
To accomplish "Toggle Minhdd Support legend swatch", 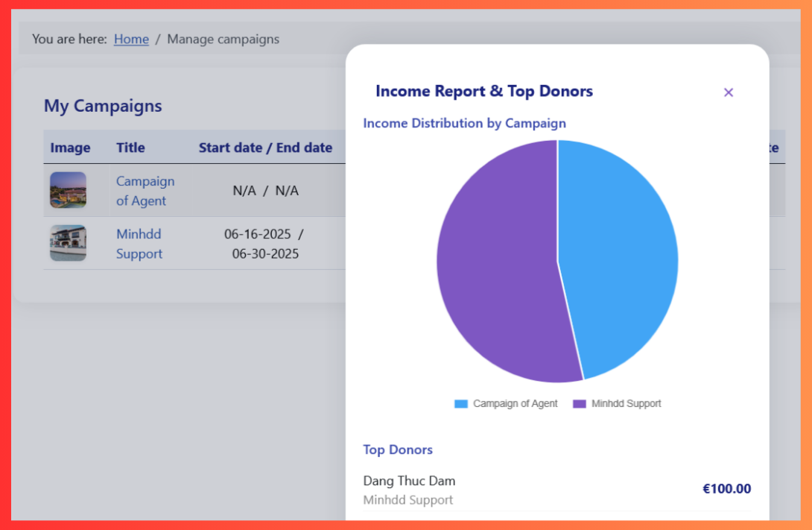I will coord(580,404).
